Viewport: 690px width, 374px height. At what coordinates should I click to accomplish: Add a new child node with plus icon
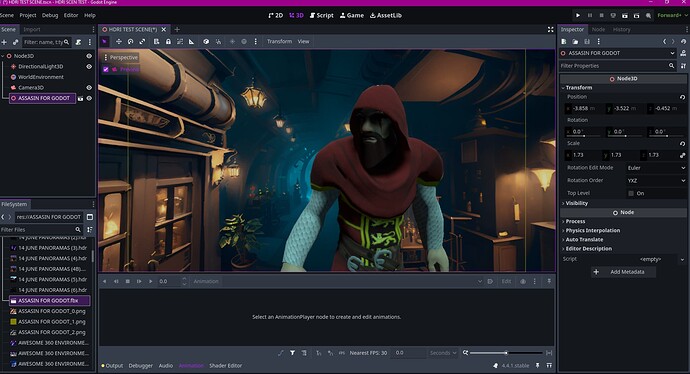point(4,42)
